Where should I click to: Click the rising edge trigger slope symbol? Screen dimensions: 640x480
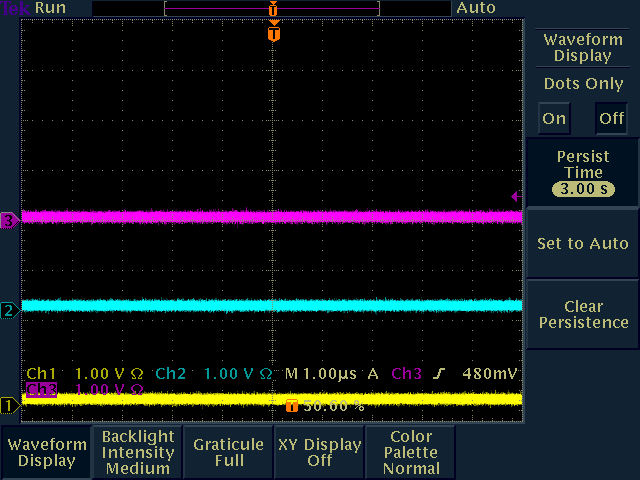[438, 373]
